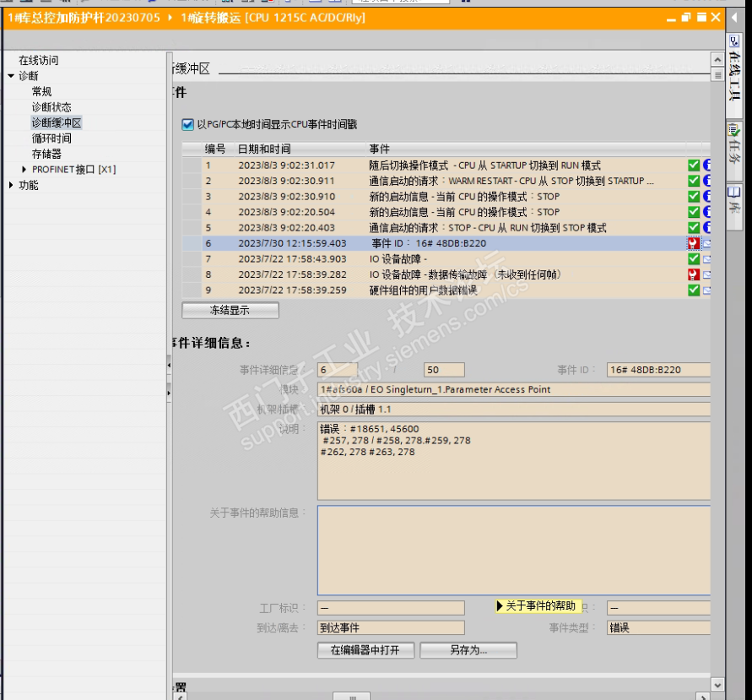
Task: Click blue info icon on event row 4
Action: pos(707,212)
